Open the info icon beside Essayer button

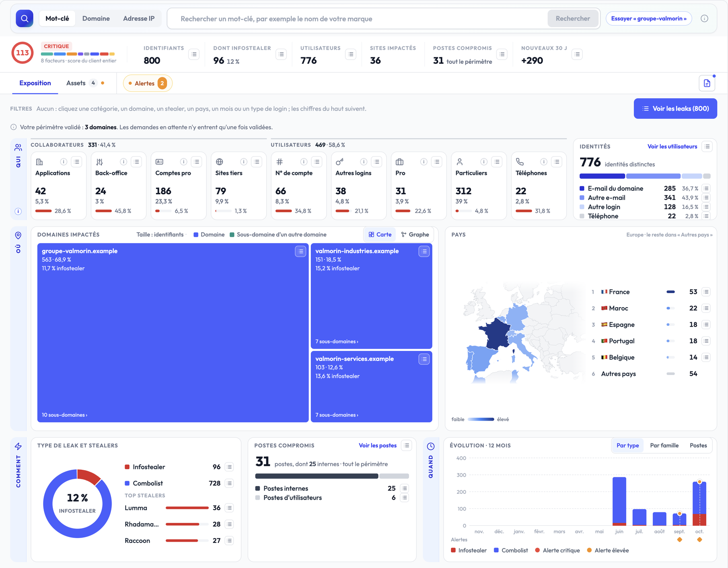click(704, 19)
